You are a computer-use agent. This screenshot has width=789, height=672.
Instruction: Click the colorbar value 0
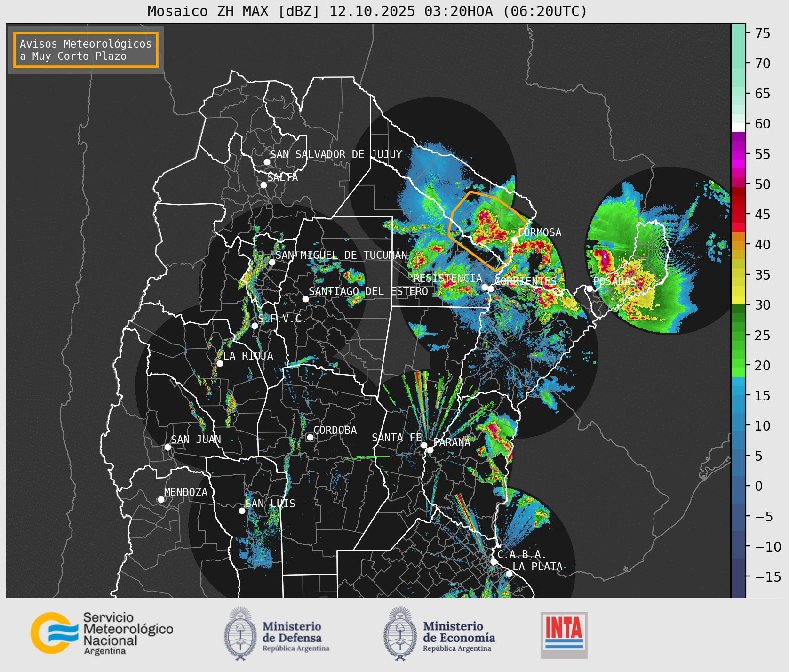[x=758, y=486]
